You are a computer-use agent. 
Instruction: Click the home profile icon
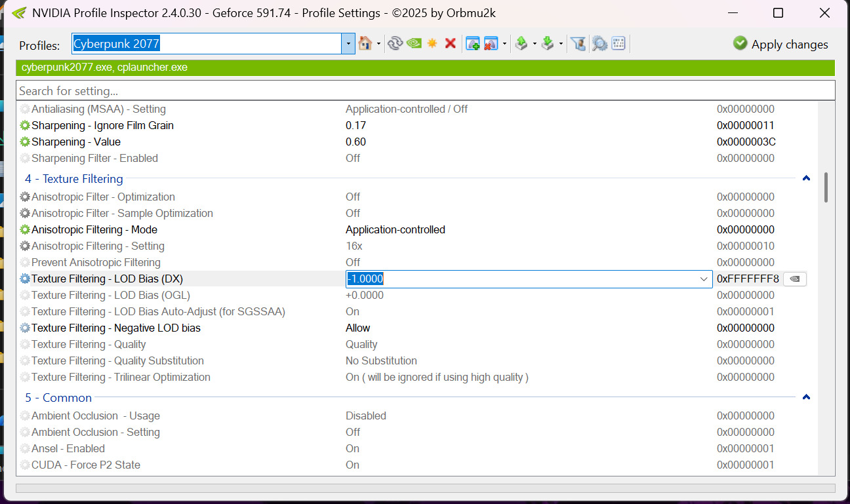pos(365,44)
